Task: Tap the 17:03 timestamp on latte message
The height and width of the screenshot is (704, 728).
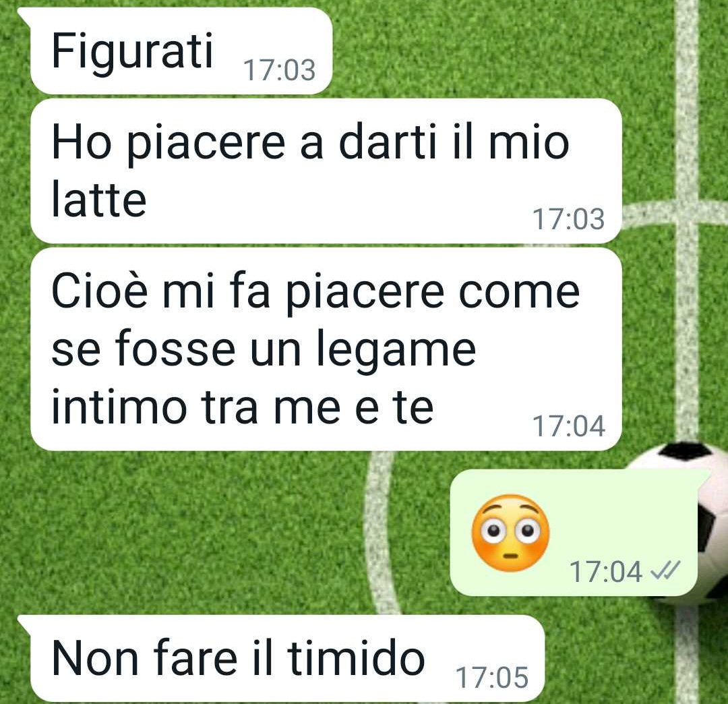Action: click(x=568, y=219)
